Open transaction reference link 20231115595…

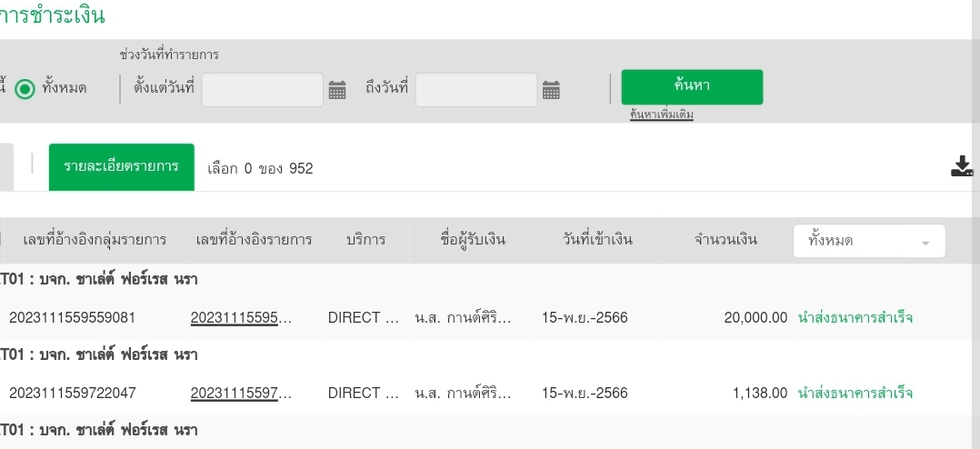[x=242, y=317]
